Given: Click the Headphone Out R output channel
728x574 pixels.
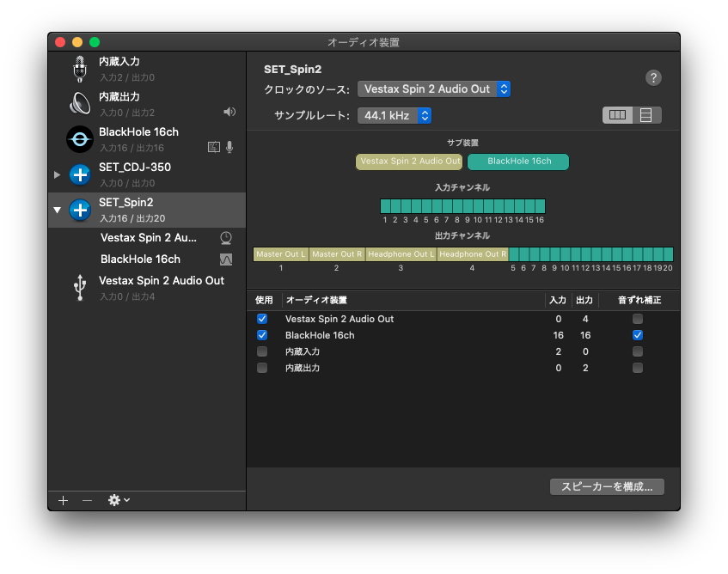Looking at the screenshot, I should click(x=473, y=254).
